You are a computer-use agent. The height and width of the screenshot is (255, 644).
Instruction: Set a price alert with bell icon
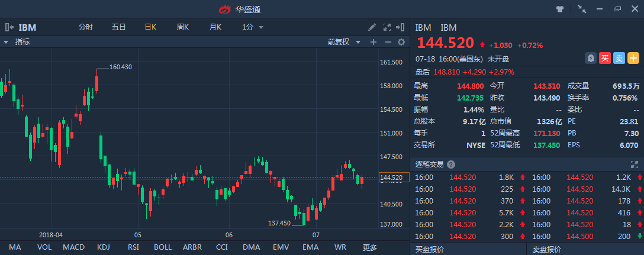(590, 58)
